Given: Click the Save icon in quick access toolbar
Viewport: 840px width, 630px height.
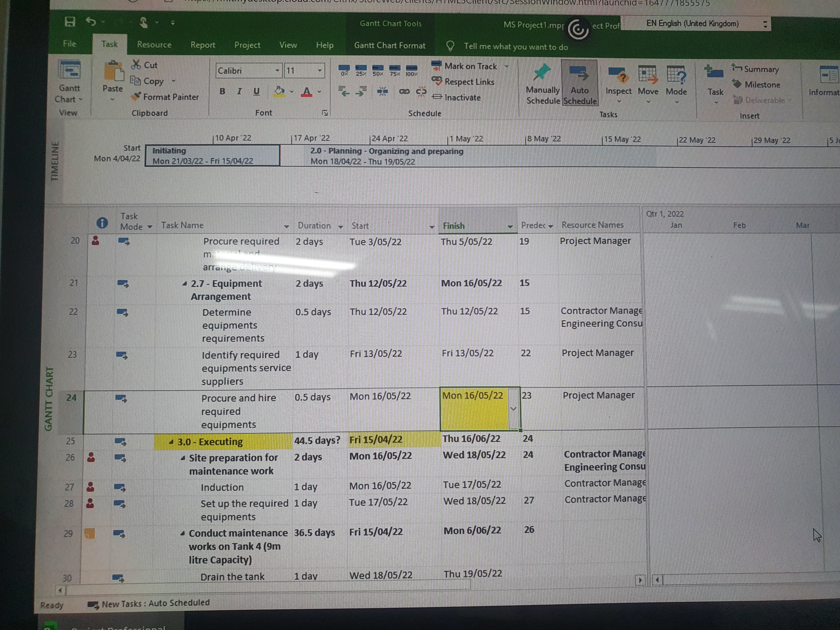Looking at the screenshot, I should point(70,22).
